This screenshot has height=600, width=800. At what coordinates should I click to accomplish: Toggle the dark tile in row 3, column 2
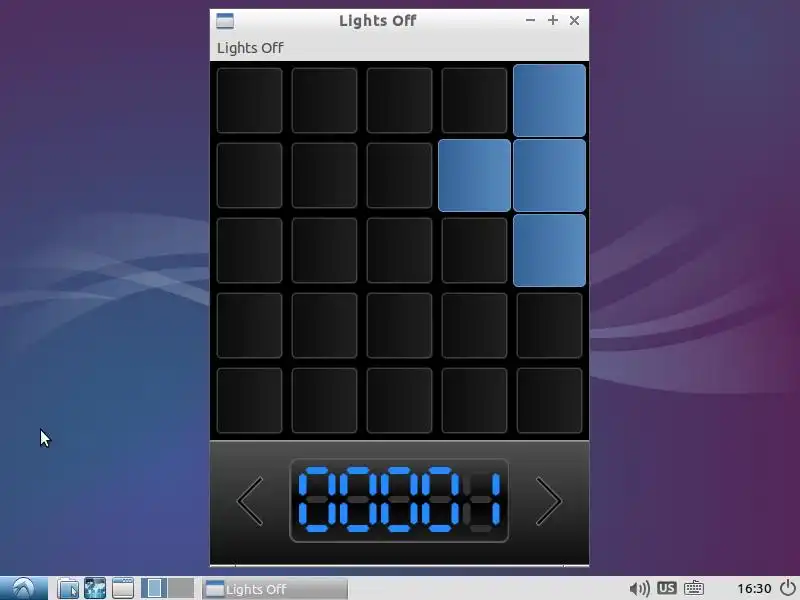tap(324, 251)
